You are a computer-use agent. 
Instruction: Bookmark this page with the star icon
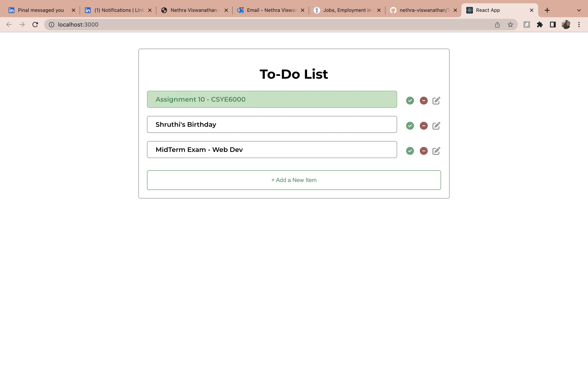coord(510,25)
